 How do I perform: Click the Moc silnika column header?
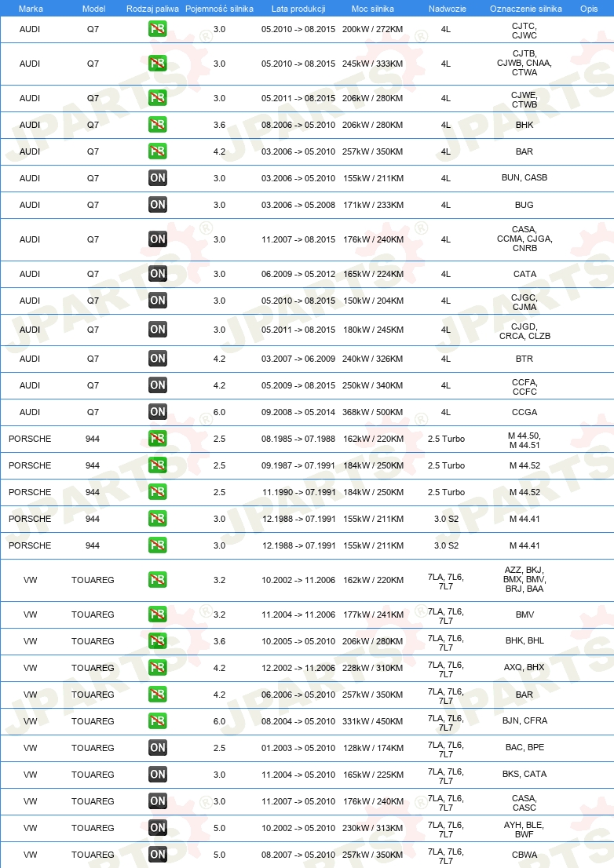click(x=373, y=9)
